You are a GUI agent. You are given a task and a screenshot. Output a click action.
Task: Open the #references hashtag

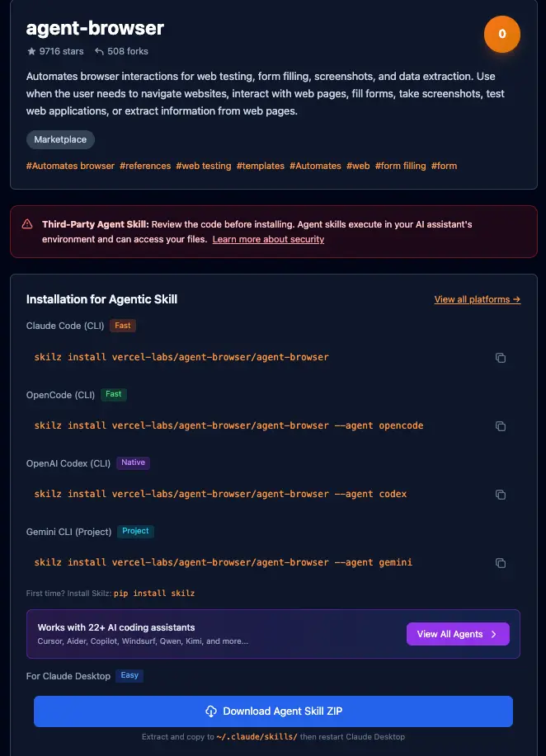(145, 166)
